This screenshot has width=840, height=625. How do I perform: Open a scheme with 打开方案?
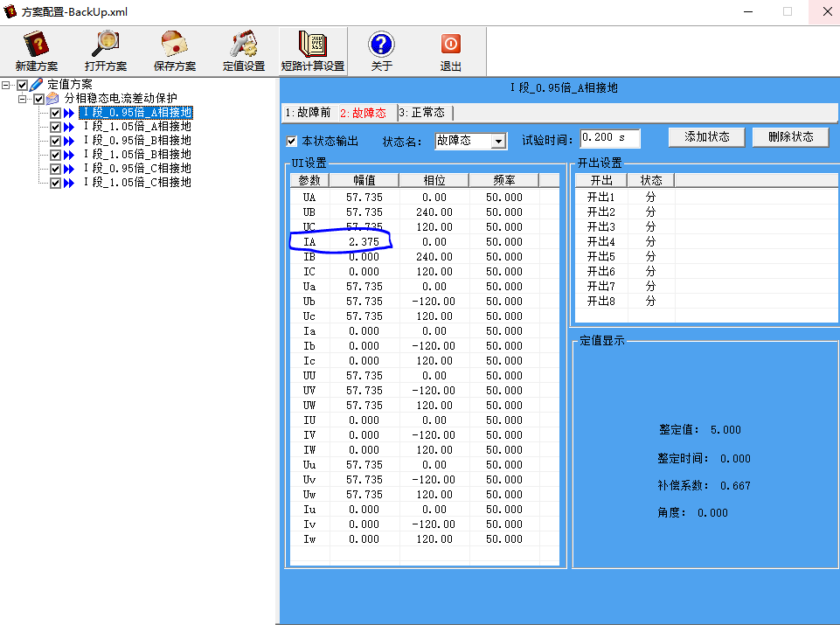point(105,51)
